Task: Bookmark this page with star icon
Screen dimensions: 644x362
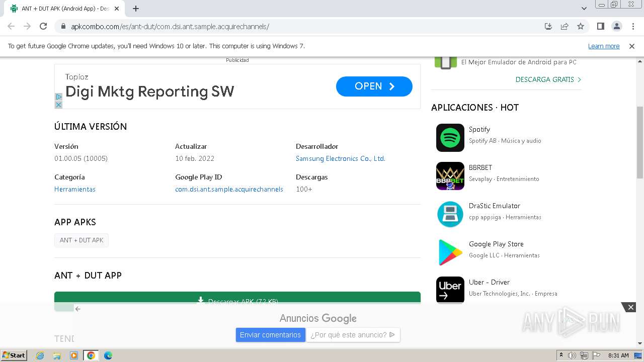Action: click(x=581, y=26)
